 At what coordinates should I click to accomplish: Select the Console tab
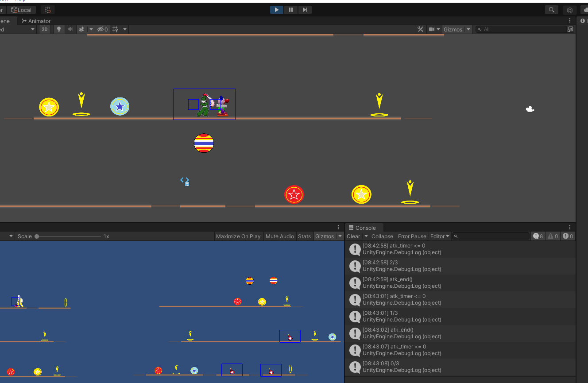(x=362, y=228)
